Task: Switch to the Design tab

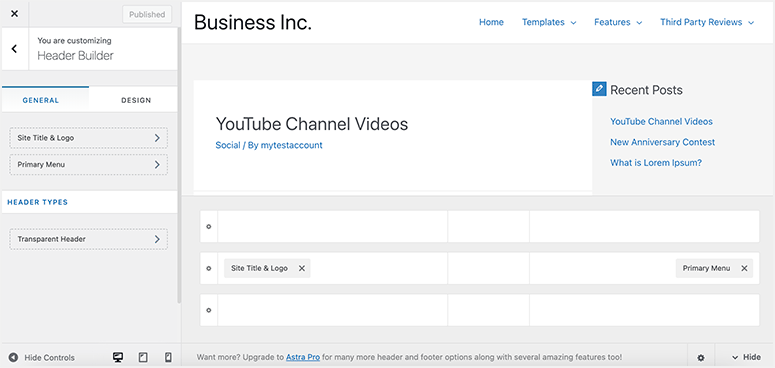Action: coord(136,100)
